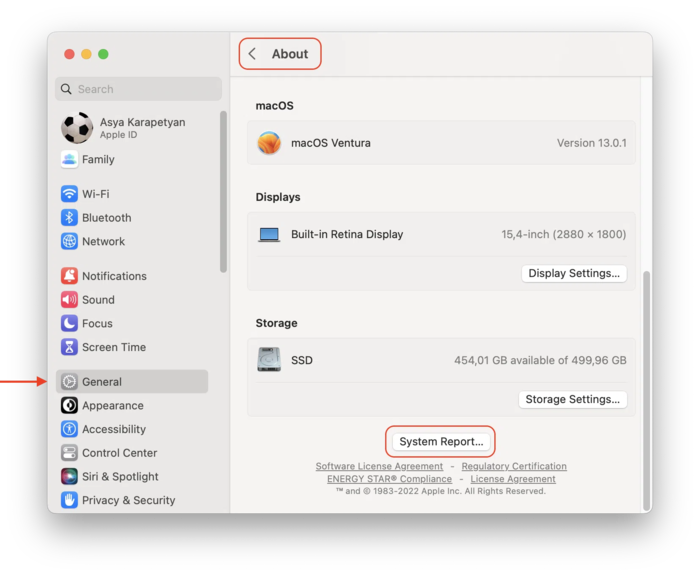700x576 pixels.
Task: Open the Software License Agreement link
Action: click(x=379, y=467)
